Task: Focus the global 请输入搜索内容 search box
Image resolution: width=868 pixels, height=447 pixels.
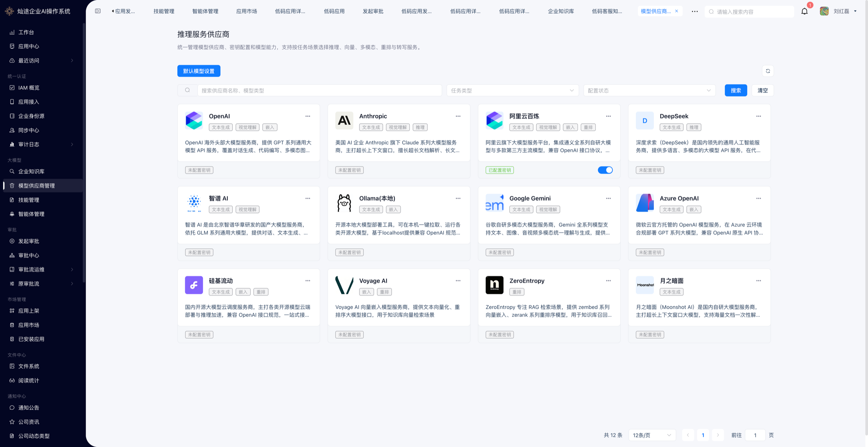Action: pyautogui.click(x=749, y=12)
